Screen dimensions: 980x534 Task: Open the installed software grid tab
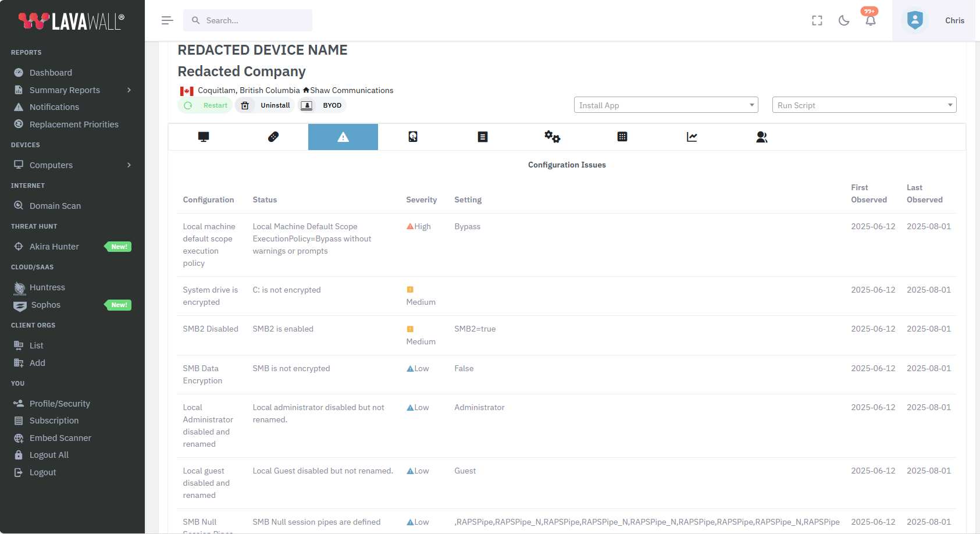coord(622,137)
